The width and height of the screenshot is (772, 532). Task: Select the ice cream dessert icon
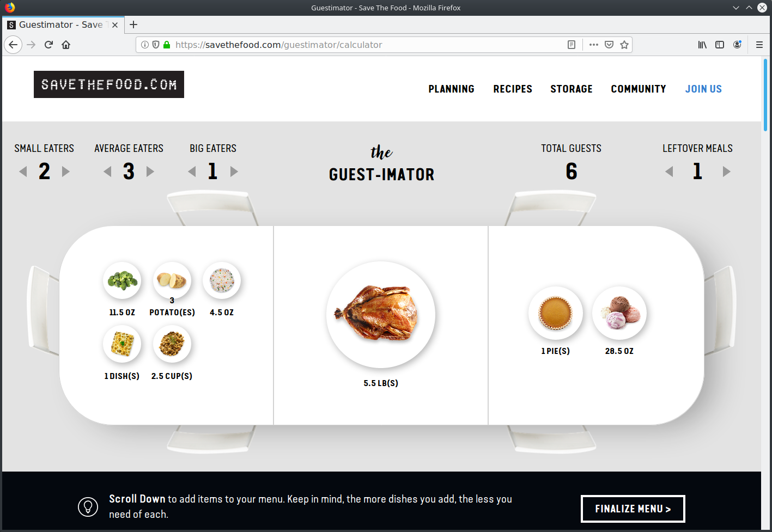coord(619,314)
